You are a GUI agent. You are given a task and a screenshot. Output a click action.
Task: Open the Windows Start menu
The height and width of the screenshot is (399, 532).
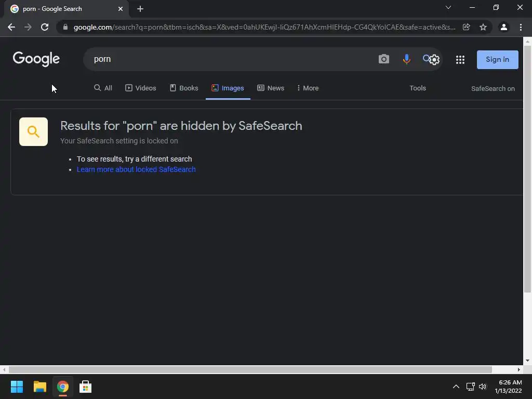[17, 387]
